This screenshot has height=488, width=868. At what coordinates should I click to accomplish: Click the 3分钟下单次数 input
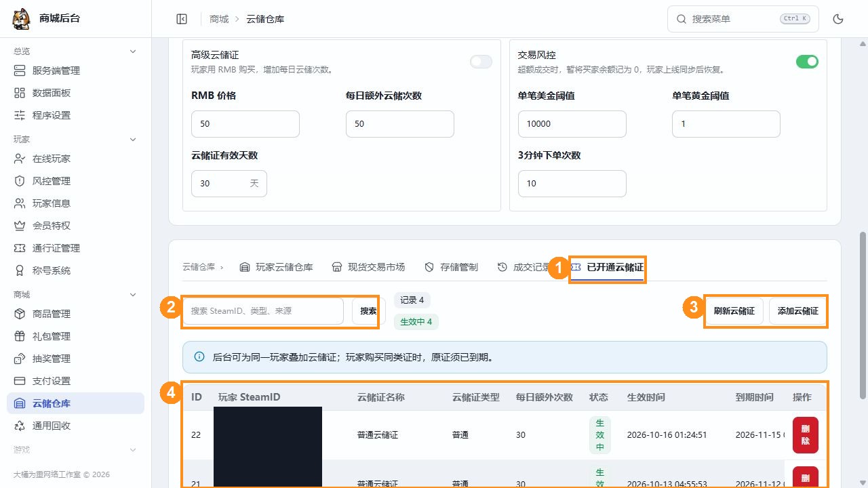pos(572,184)
